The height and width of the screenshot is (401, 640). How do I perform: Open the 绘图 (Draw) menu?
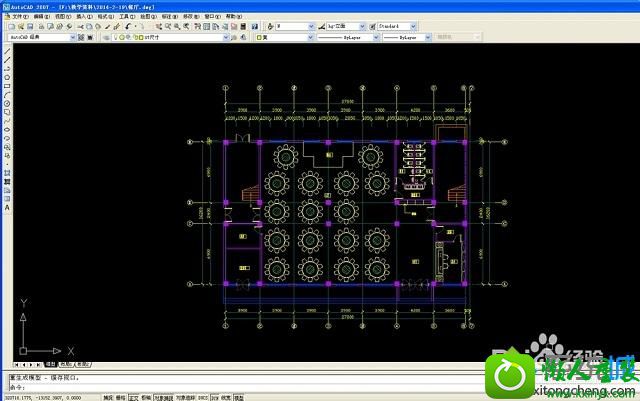click(148, 16)
